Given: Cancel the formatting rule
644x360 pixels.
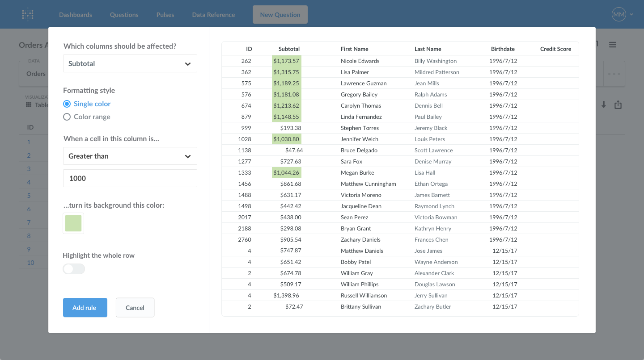Looking at the screenshot, I should (135, 308).
